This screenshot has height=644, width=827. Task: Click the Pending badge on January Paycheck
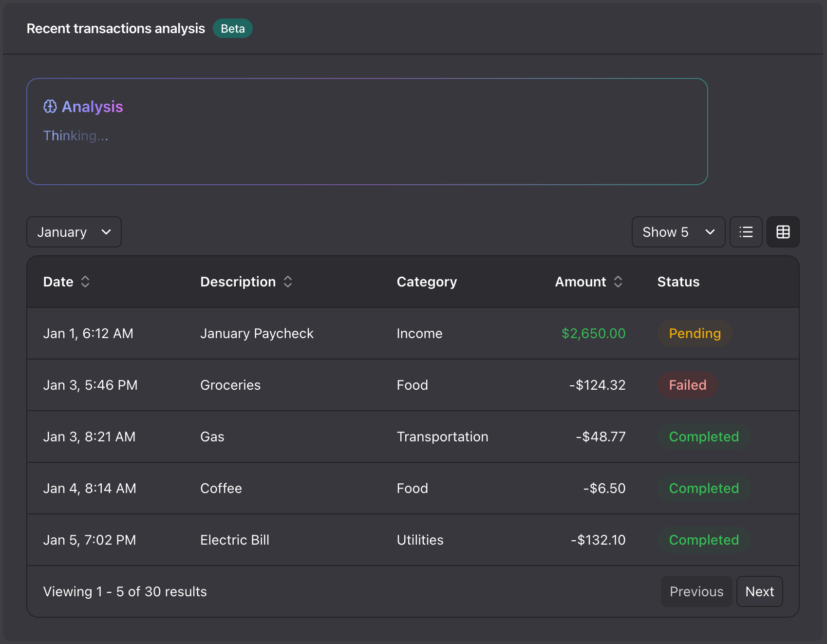(x=695, y=333)
